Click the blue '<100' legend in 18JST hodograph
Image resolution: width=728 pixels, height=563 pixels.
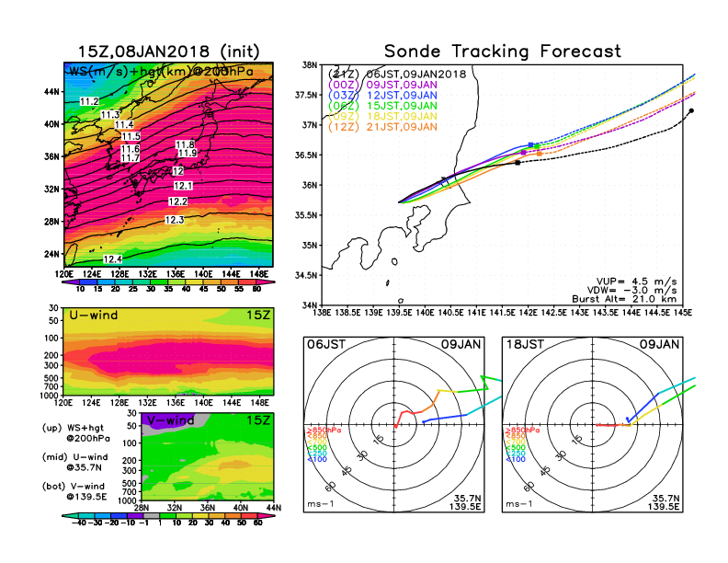pos(516,459)
